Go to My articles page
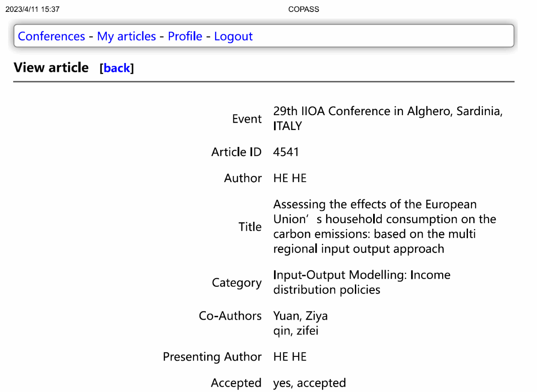537x392 pixels. click(x=126, y=36)
